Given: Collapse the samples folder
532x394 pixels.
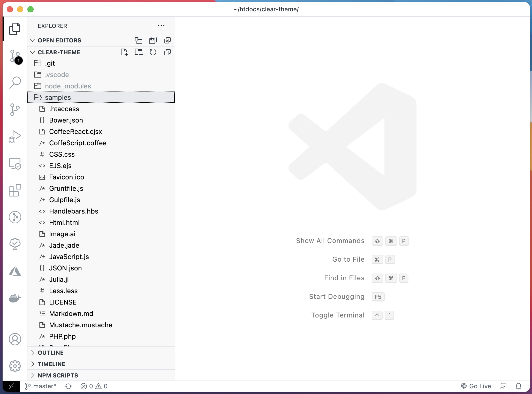Looking at the screenshot, I should coord(58,97).
